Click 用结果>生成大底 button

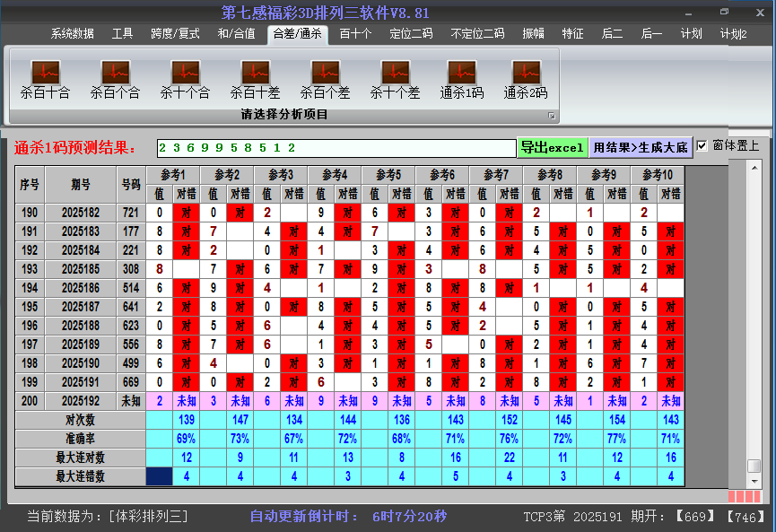coord(641,147)
